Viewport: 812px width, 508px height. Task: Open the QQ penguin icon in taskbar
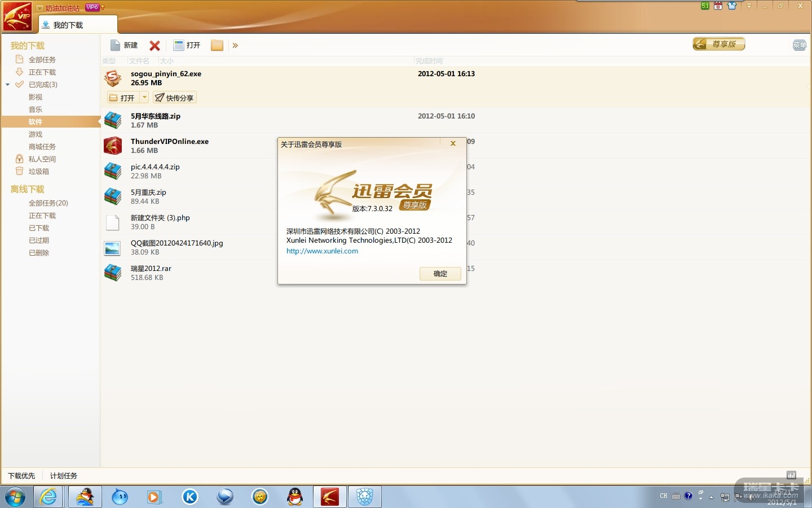coord(295,497)
